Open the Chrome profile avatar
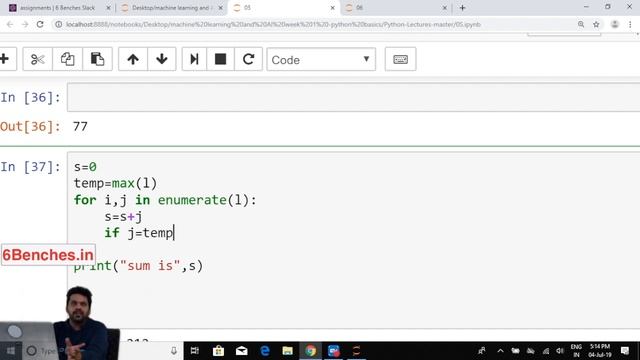Image resolution: width=640 pixels, height=360 pixels. pyautogui.click(x=614, y=24)
